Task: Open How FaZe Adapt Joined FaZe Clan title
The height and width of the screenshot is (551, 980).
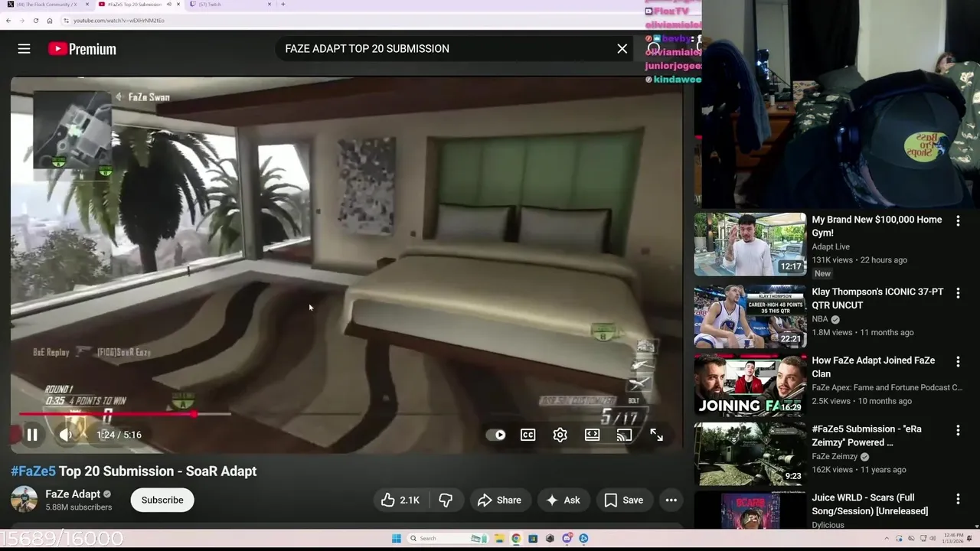Action: pos(874,367)
